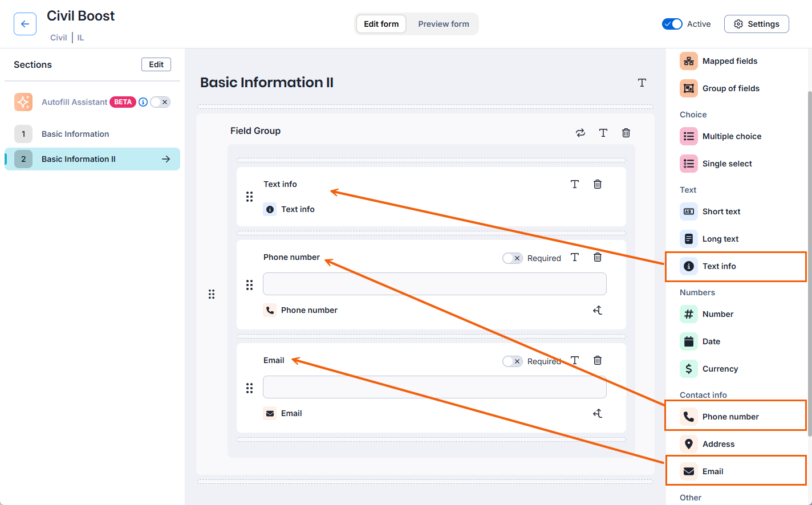Add a Long text field
The height and width of the screenshot is (505, 812).
(709, 239)
